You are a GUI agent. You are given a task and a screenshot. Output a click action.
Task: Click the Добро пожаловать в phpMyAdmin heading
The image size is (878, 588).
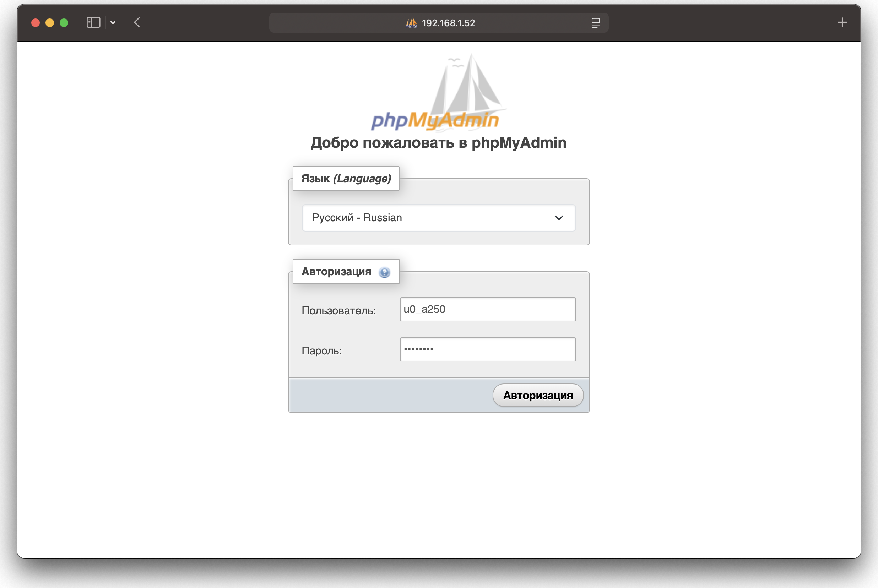438,142
